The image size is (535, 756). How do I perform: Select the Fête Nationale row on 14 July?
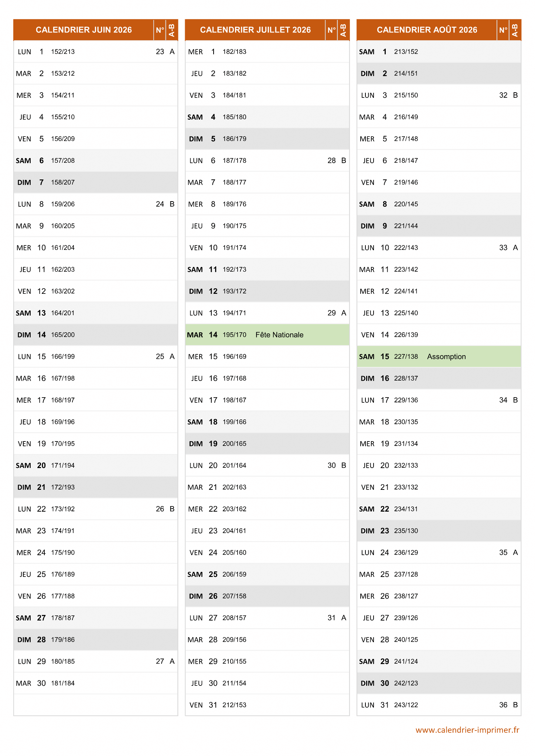tap(267, 335)
